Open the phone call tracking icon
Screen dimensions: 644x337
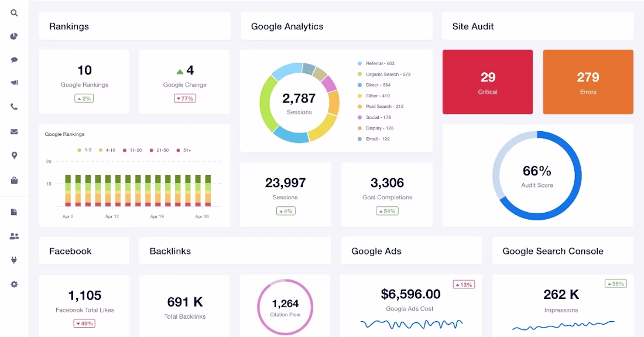tap(14, 107)
